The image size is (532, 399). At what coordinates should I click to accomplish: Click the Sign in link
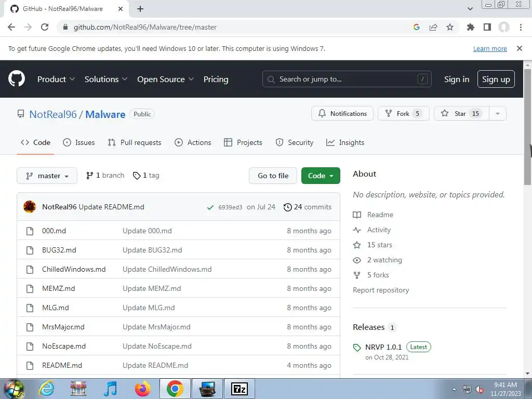point(457,79)
